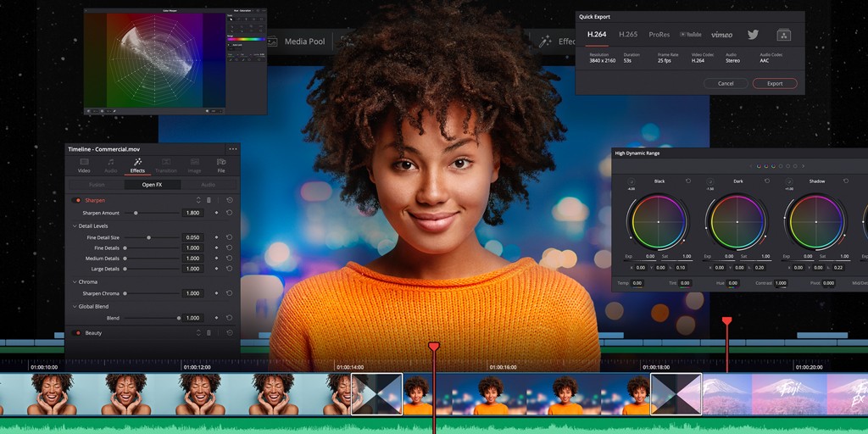Choose the Vimeo export preset
This screenshot has width=868, height=434.
tap(722, 34)
